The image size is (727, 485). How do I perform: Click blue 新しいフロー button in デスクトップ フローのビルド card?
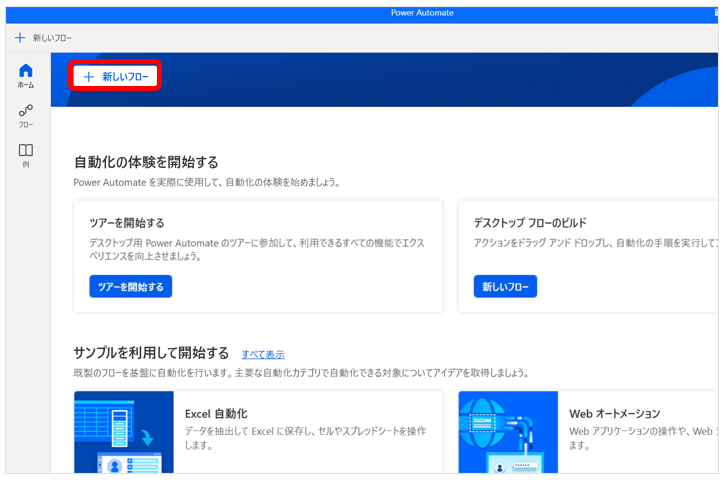505,287
